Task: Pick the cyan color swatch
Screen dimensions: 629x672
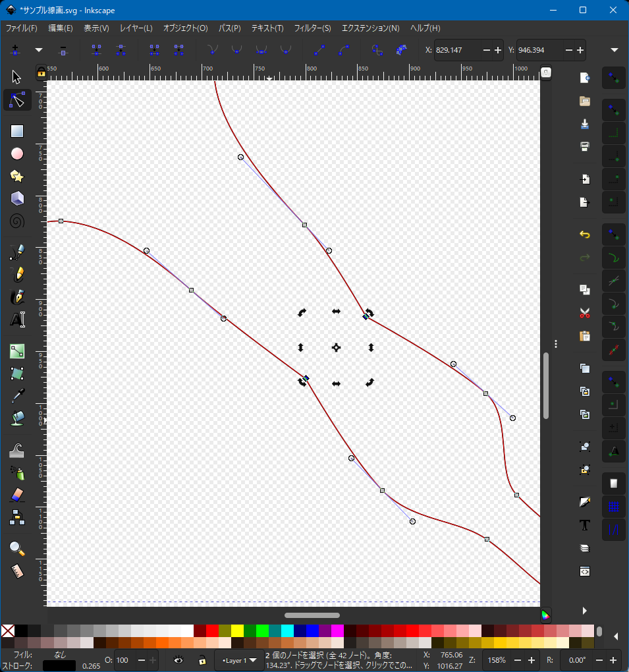Action: (288, 631)
